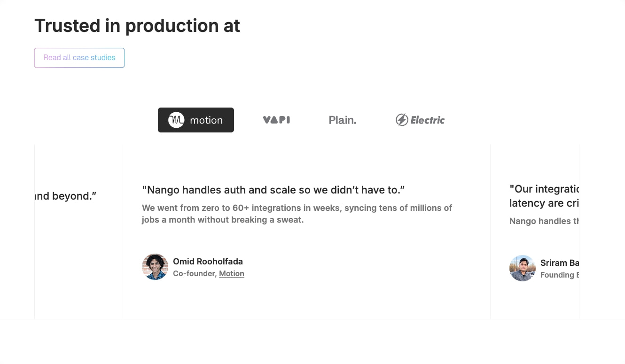Click Sriram's avatar photo
The height and width of the screenshot is (364, 625).
523,268
